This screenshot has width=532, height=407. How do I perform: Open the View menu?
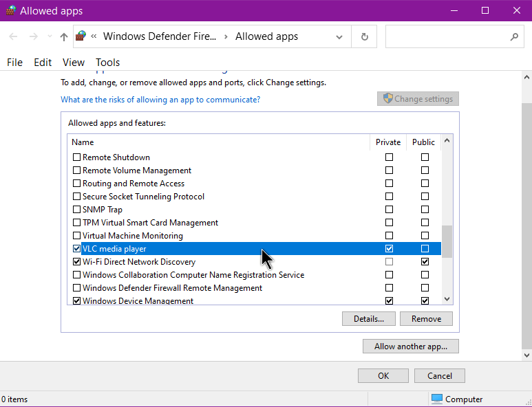click(x=73, y=63)
